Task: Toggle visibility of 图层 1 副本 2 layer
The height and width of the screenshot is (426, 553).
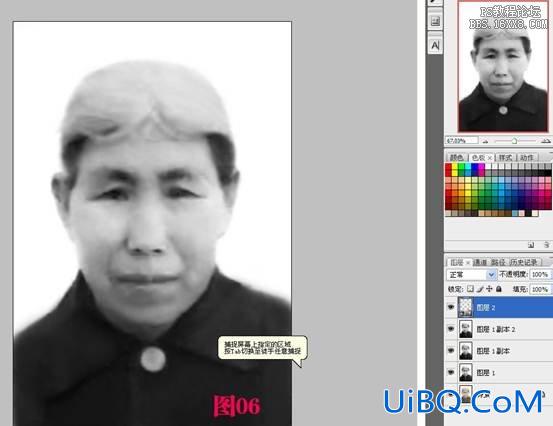Action: point(451,329)
